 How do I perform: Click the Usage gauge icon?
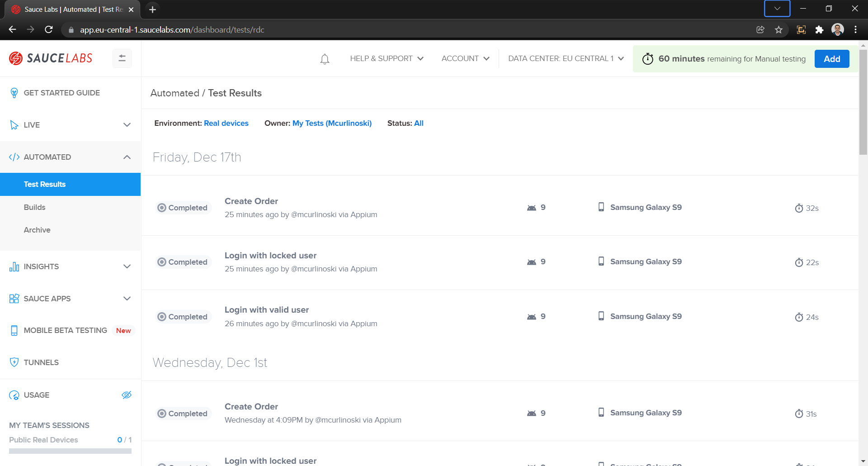tap(14, 395)
